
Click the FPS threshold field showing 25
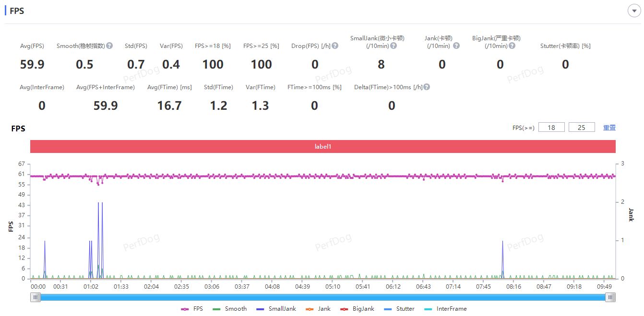click(x=582, y=128)
